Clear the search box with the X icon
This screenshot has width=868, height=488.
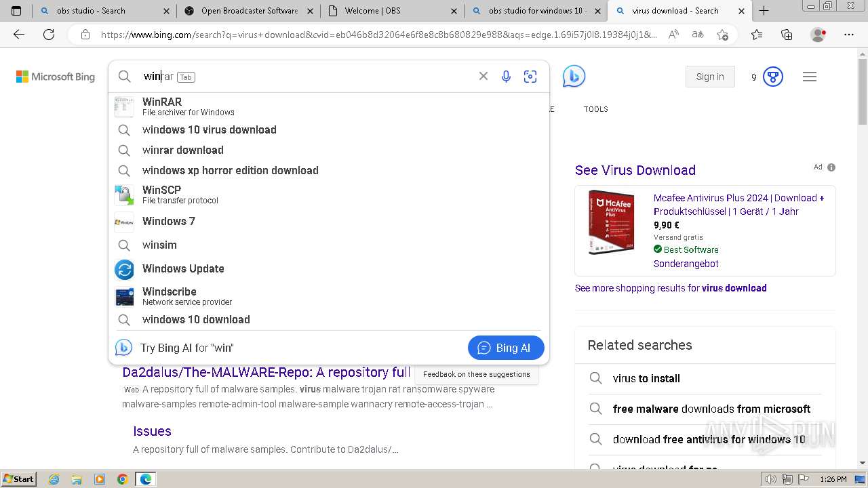pyautogui.click(x=484, y=77)
